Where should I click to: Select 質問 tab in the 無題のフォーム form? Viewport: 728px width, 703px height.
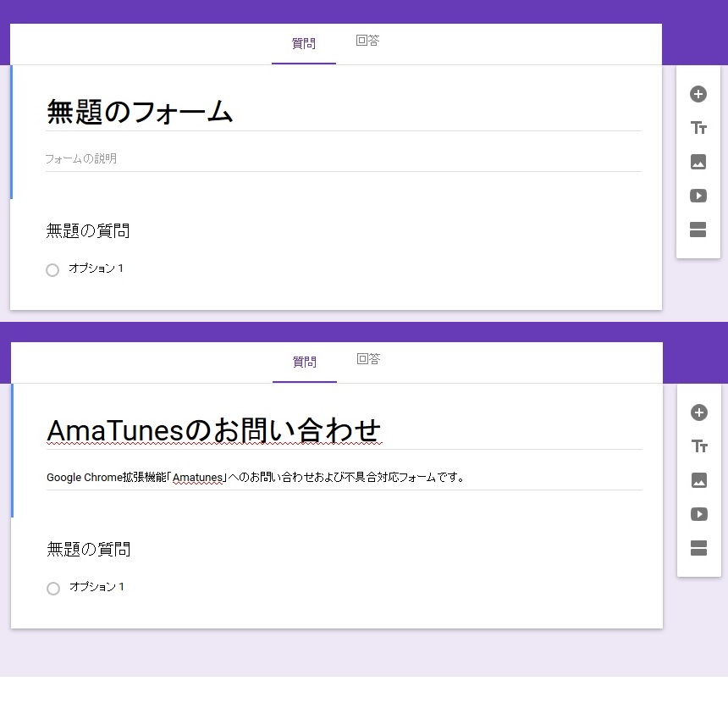click(x=304, y=44)
